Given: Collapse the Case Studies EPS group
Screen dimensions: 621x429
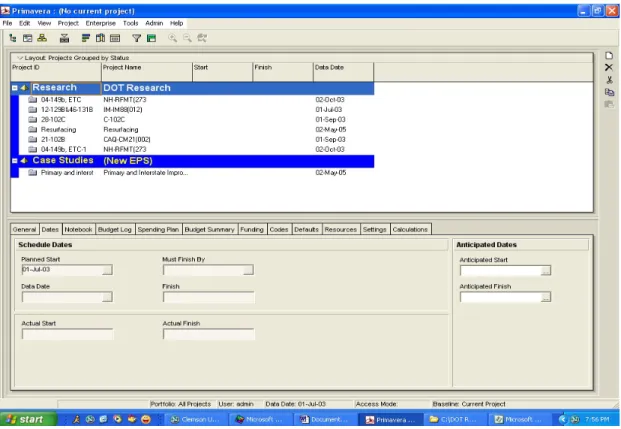Looking at the screenshot, I should 15,161.
